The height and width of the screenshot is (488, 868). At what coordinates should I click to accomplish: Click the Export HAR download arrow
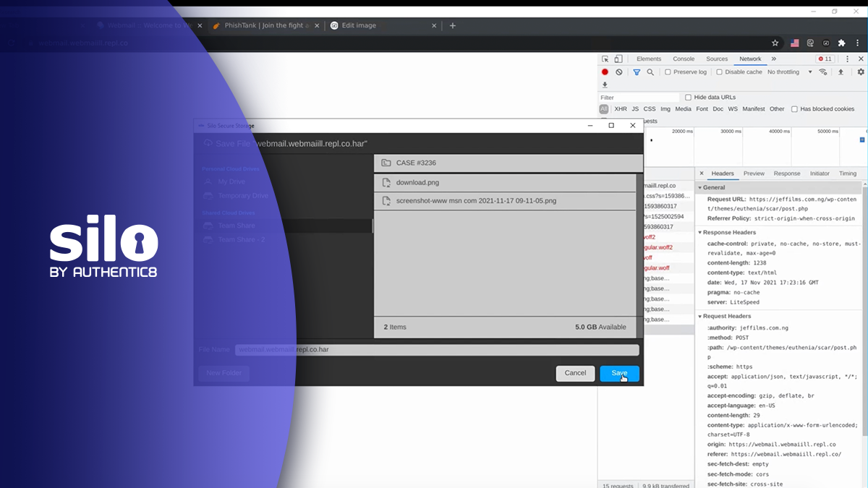point(605,85)
